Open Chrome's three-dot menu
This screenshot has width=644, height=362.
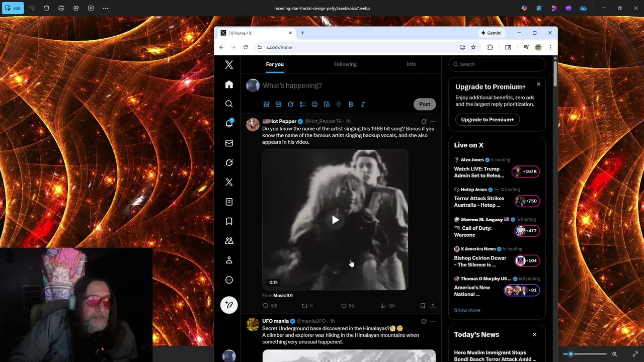[550, 47]
